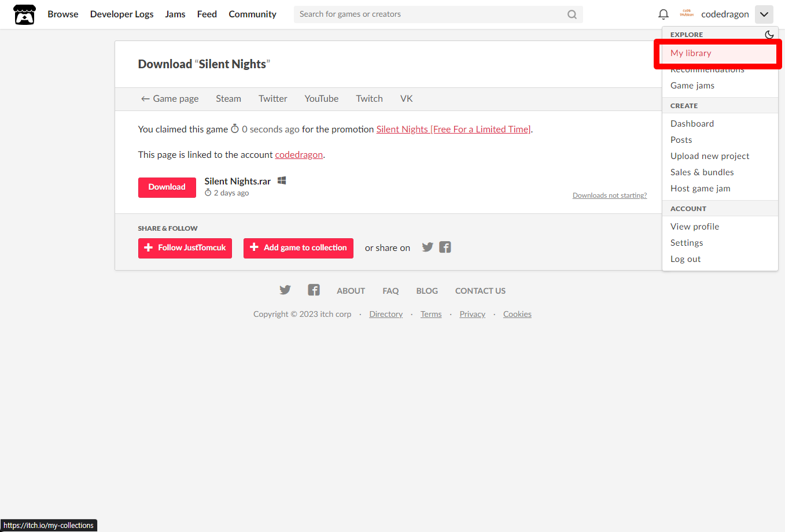Click Log out

pyautogui.click(x=720, y=259)
